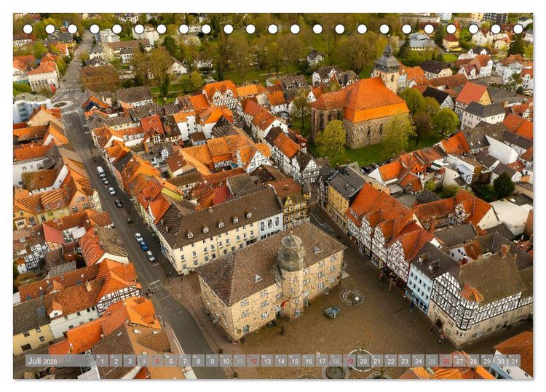546x392 pixels.
Task: Select day 6 in the calendar strip
Action: click(171, 361)
